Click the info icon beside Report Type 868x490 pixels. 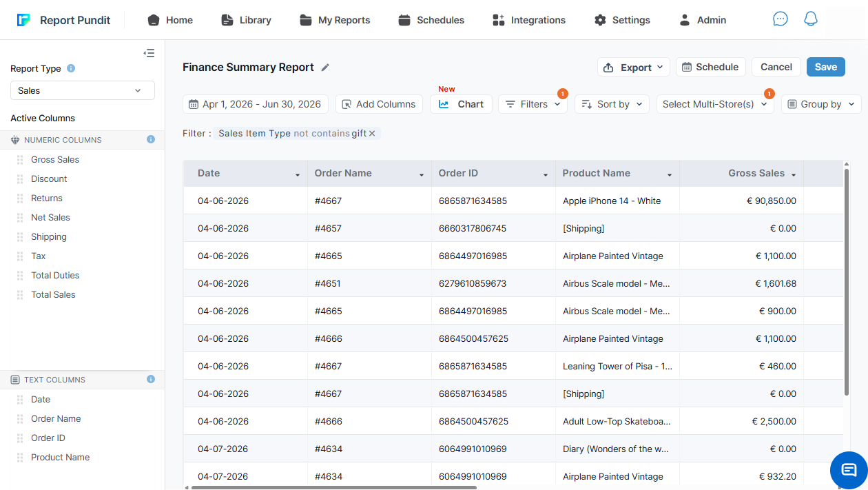pyautogui.click(x=71, y=68)
